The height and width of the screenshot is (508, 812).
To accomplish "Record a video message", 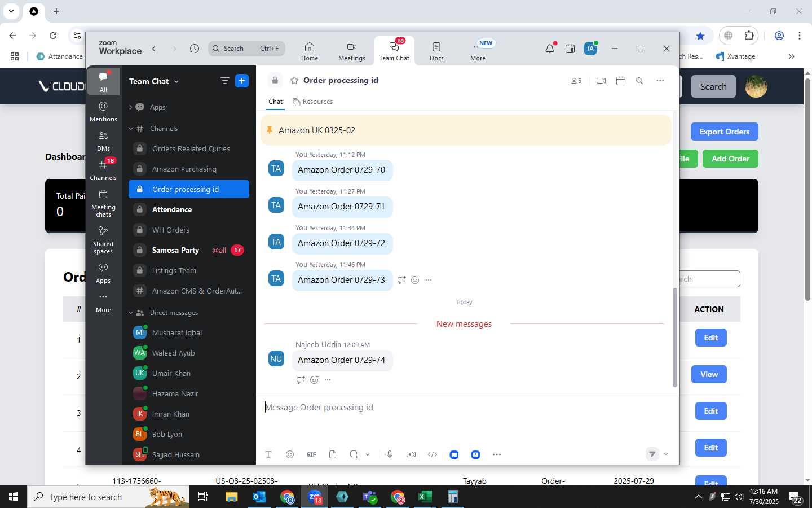I will tap(411, 454).
